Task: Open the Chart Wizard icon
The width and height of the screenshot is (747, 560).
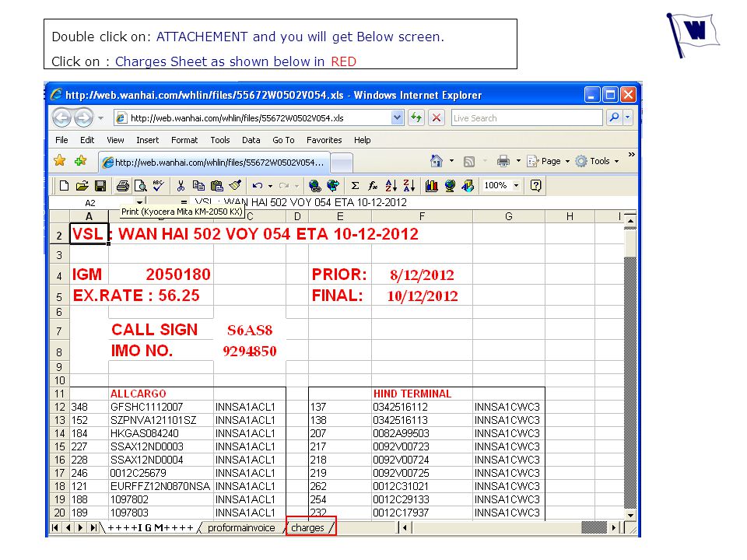Action: point(432,186)
